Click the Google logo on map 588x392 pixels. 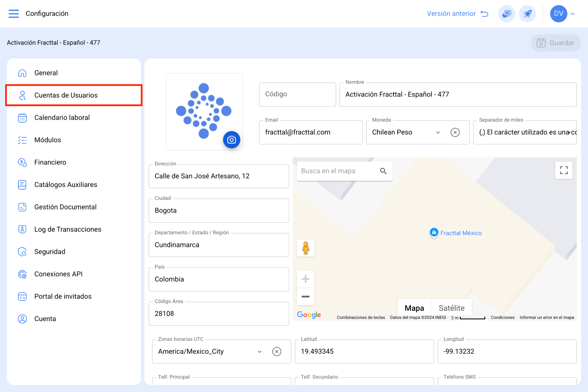point(309,315)
